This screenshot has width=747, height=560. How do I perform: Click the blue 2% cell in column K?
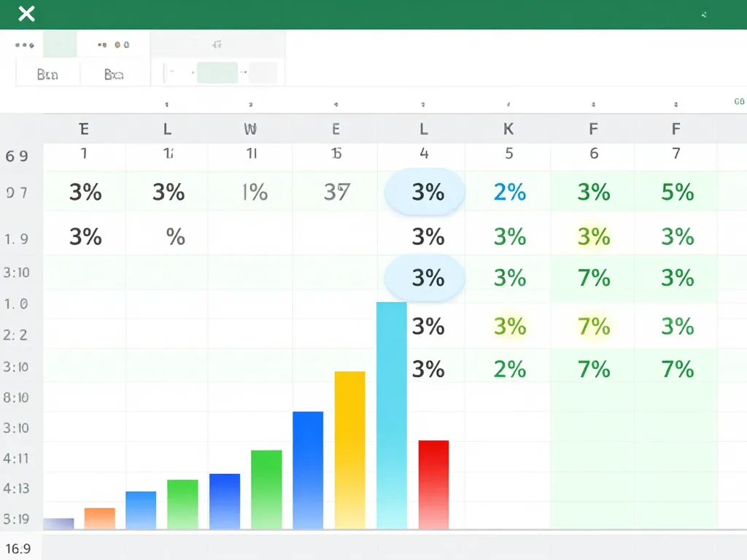coord(508,192)
